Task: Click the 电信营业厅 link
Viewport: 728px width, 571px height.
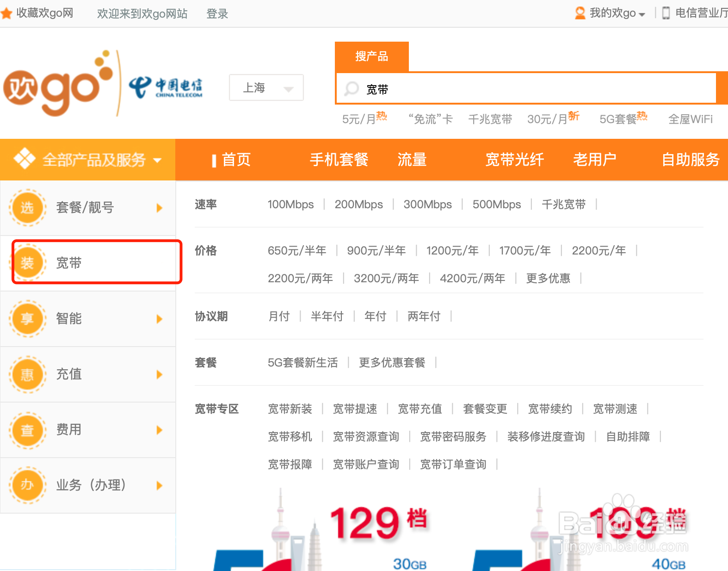Action: (x=701, y=13)
